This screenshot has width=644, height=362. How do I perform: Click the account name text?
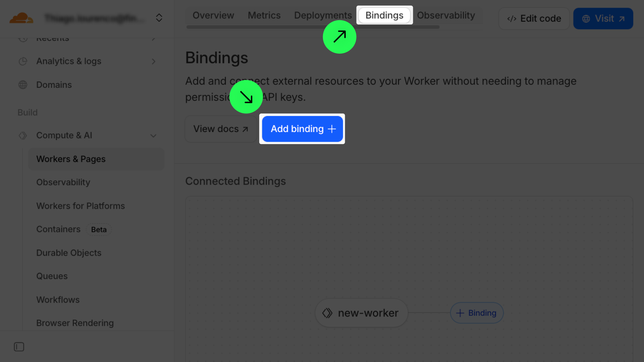pyautogui.click(x=95, y=18)
